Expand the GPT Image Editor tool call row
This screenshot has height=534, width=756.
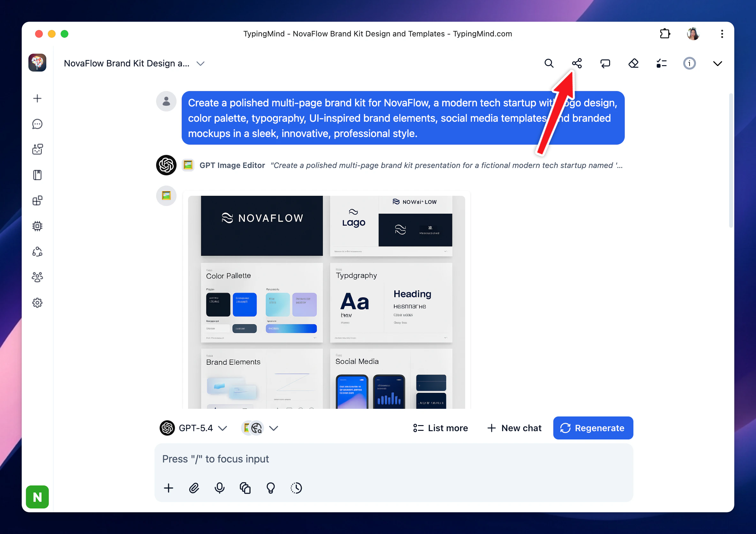click(x=402, y=165)
